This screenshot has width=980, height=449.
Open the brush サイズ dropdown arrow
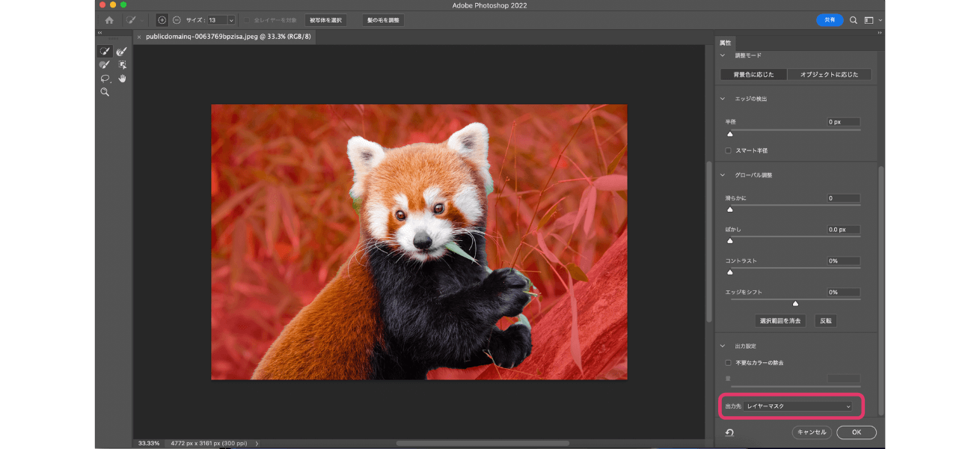[x=230, y=20]
